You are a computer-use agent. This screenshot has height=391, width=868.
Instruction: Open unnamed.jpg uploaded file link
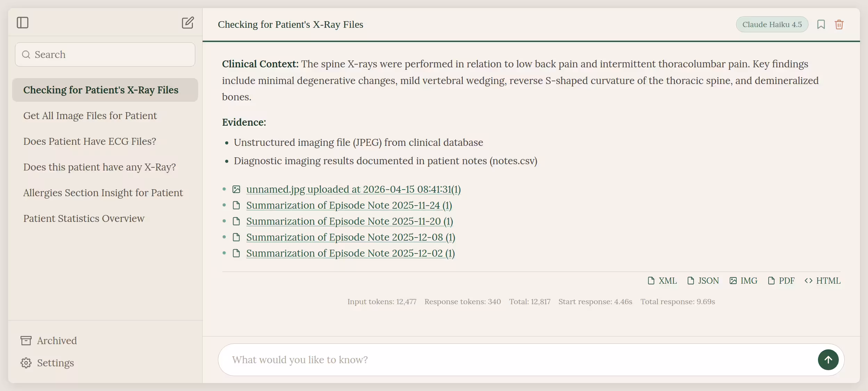(353, 189)
